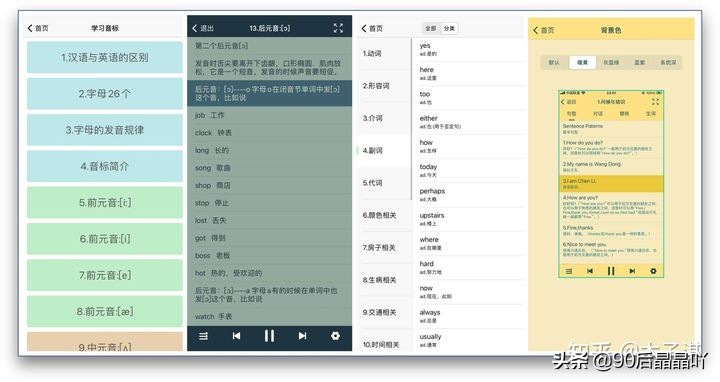Select 默认 background color option
This screenshot has height=382, width=720.
click(554, 62)
